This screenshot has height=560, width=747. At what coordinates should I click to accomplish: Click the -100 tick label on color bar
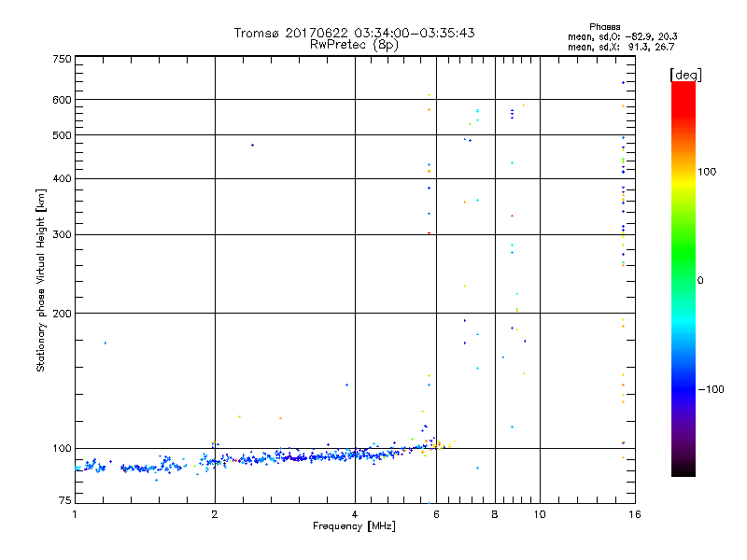click(712, 389)
